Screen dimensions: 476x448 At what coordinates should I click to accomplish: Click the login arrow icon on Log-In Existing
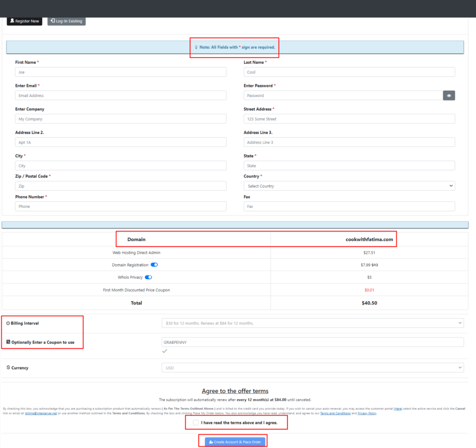click(x=53, y=21)
